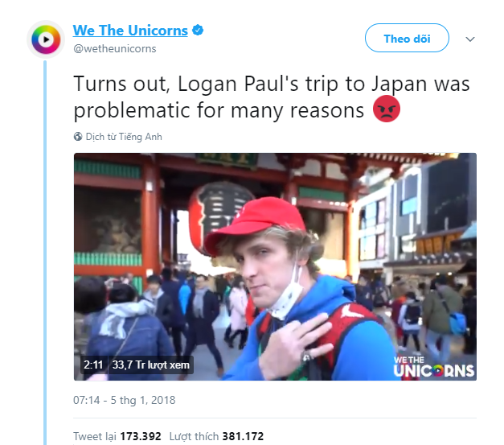Click the tweet text about Logan Paul's trip
The height and width of the screenshot is (445, 504).
coord(272,97)
